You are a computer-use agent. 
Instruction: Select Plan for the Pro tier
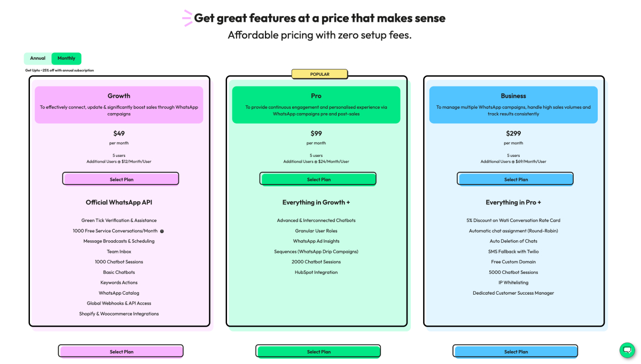pyautogui.click(x=317, y=178)
